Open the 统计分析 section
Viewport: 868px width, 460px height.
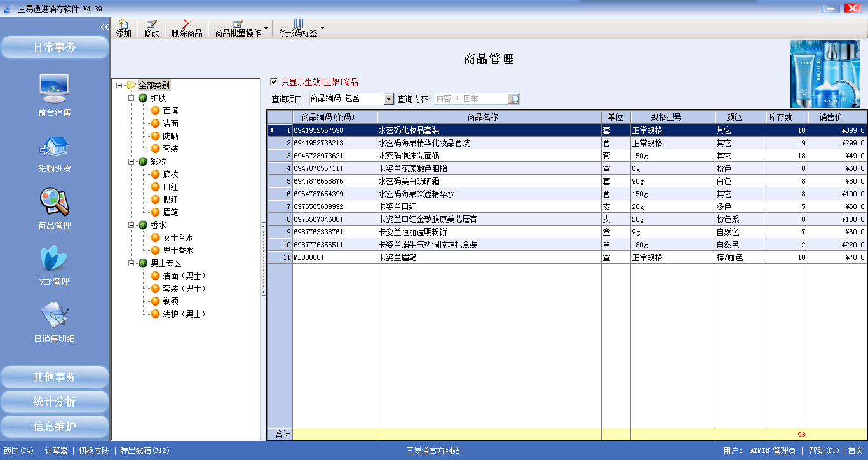pyautogui.click(x=54, y=401)
